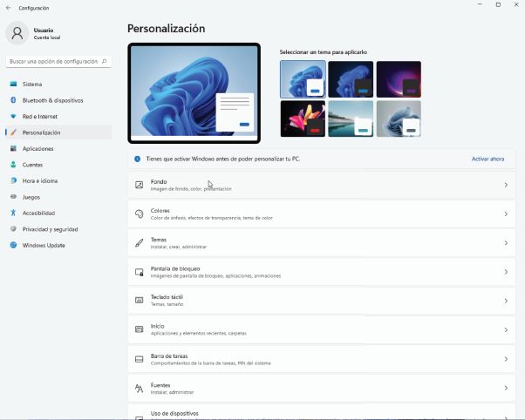Click the large desktop preview image
This screenshot has width=525, height=420.
(x=194, y=93)
